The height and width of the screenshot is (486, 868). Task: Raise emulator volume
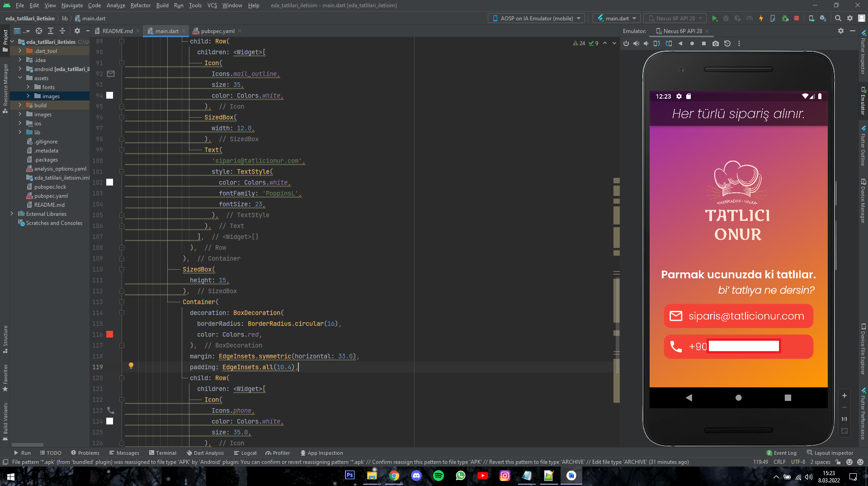click(x=636, y=43)
